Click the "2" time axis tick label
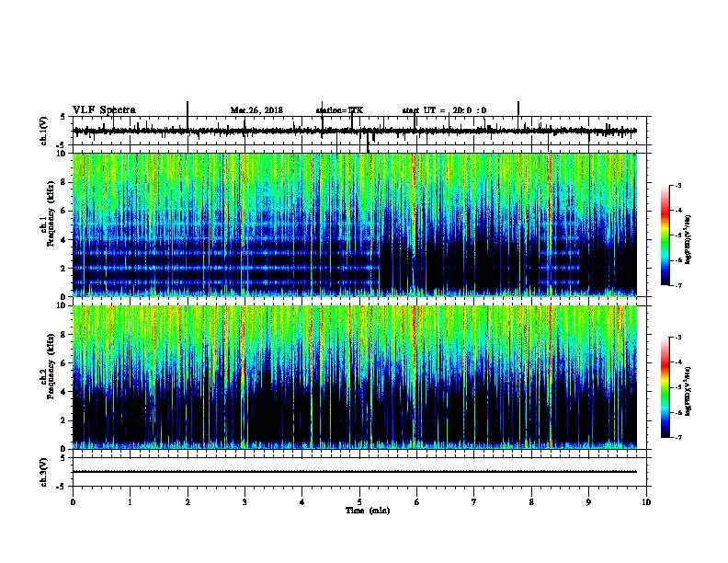Image resolution: width=728 pixels, height=563 pixels. (x=188, y=502)
